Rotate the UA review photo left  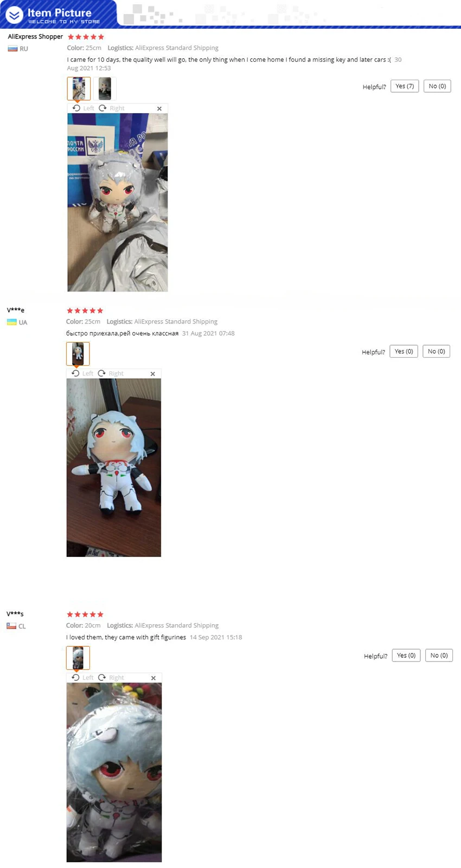(x=82, y=373)
